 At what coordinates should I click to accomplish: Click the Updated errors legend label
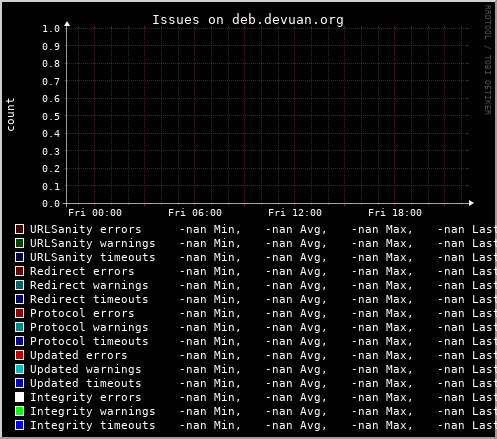pos(79,355)
